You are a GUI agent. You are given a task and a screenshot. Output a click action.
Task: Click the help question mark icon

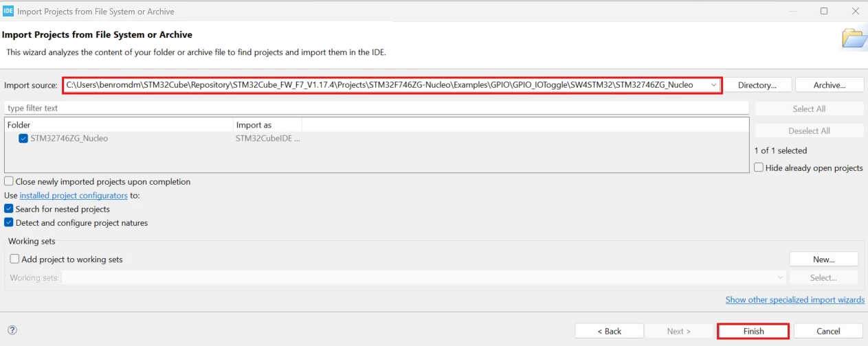click(x=12, y=330)
